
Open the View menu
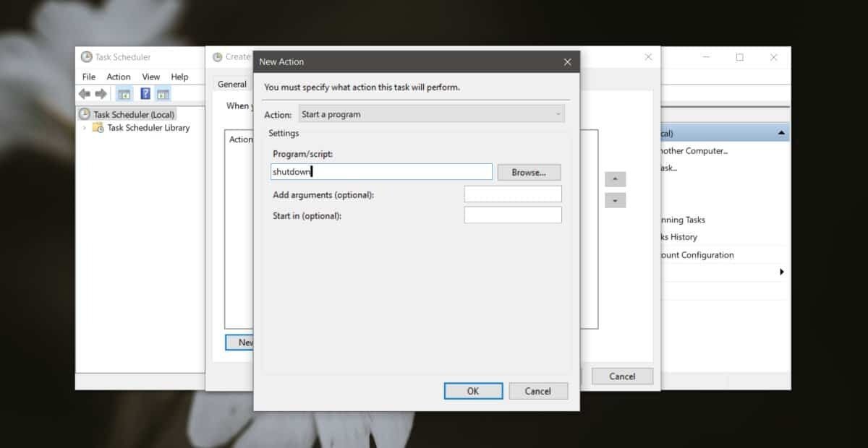150,76
